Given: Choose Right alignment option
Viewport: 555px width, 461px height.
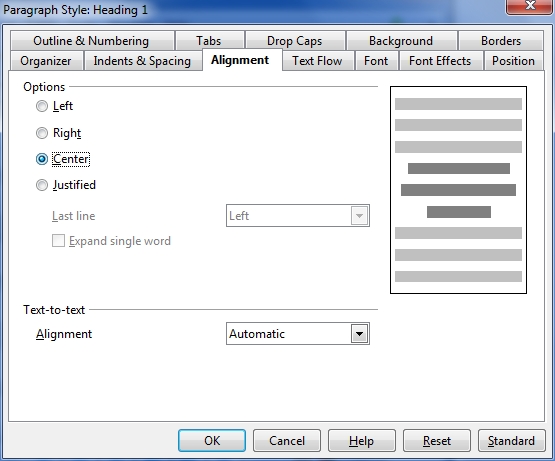Looking at the screenshot, I should point(42,133).
